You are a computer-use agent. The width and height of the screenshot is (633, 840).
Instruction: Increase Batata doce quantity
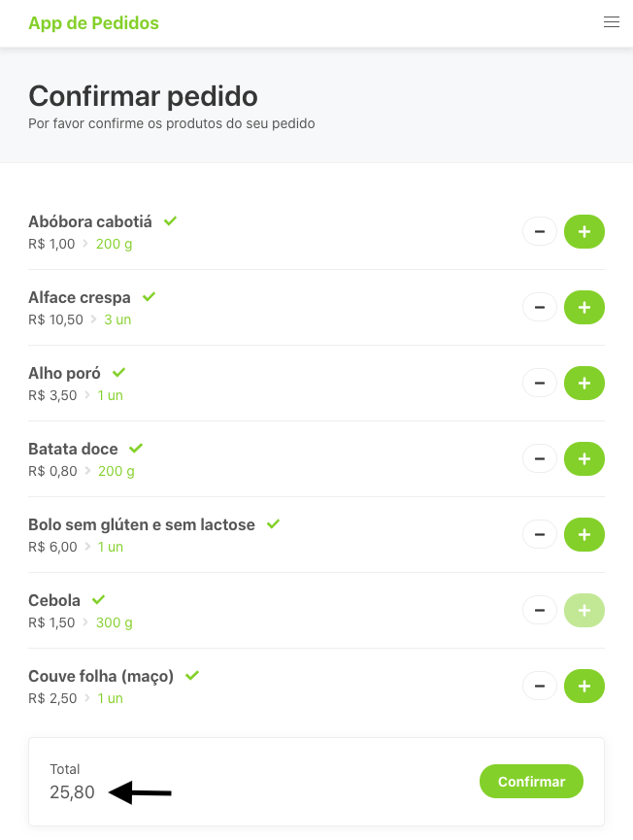tap(584, 458)
